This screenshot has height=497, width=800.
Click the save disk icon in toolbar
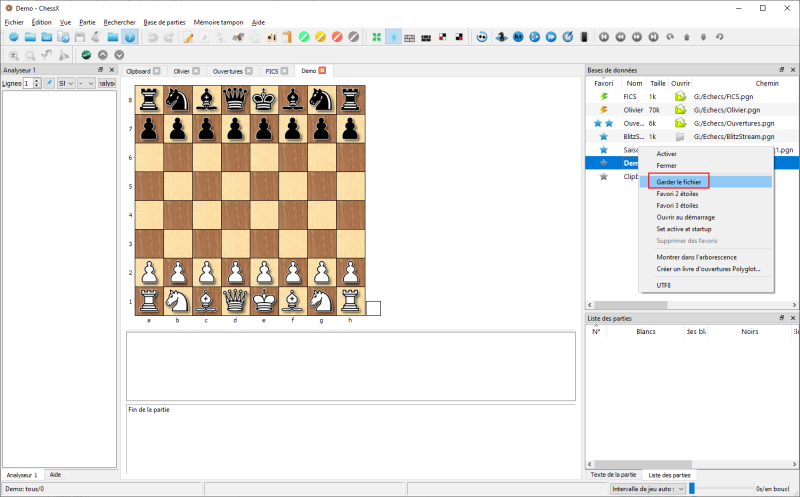[80, 37]
